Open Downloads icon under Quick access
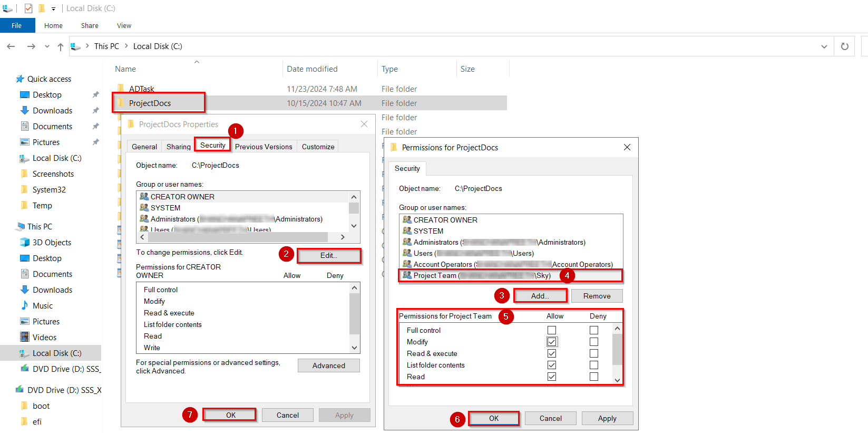868x433 pixels. pos(24,111)
